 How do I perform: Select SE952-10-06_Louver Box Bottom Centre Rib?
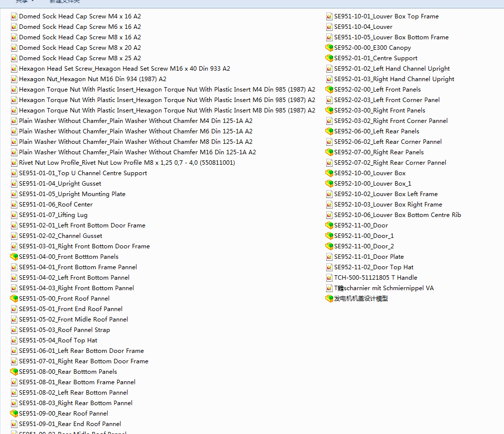point(397,215)
